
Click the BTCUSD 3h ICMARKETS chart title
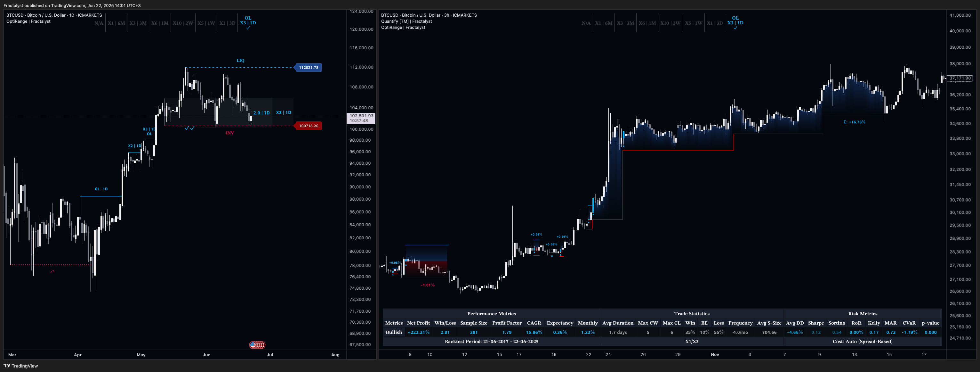coord(429,15)
